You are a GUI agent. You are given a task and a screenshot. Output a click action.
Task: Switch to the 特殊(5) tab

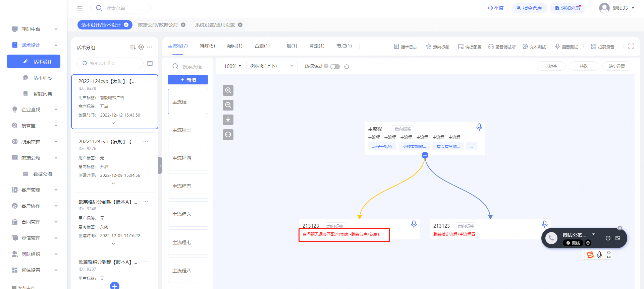pos(207,46)
